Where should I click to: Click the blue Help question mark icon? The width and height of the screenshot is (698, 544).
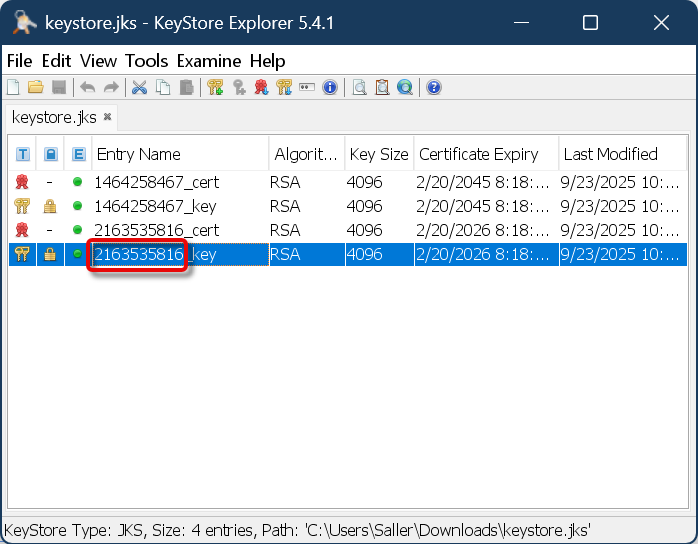(434, 87)
